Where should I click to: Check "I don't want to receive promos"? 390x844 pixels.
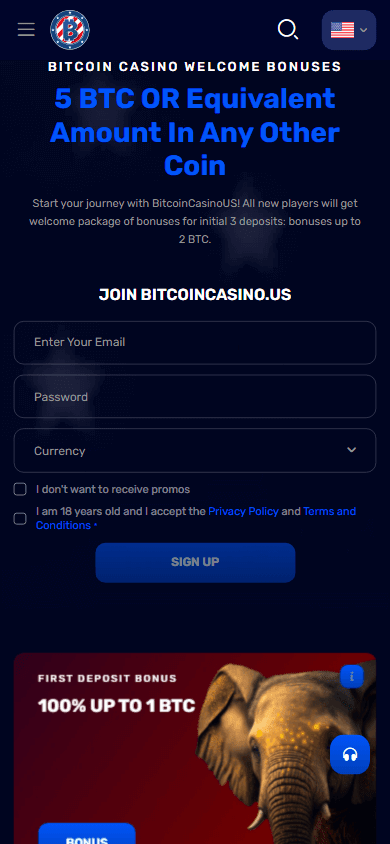[x=20, y=489]
